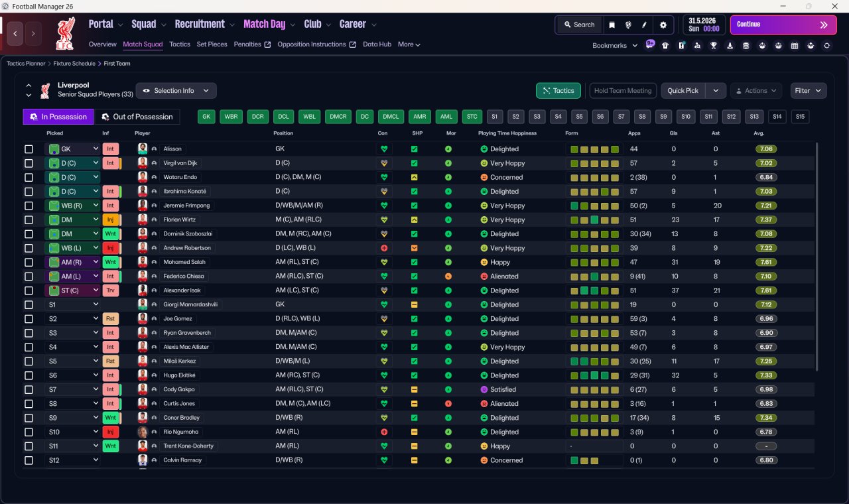Open the messages icon with 9+ badge
This screenshot has height=504, width=849.
tap(650, 44)
